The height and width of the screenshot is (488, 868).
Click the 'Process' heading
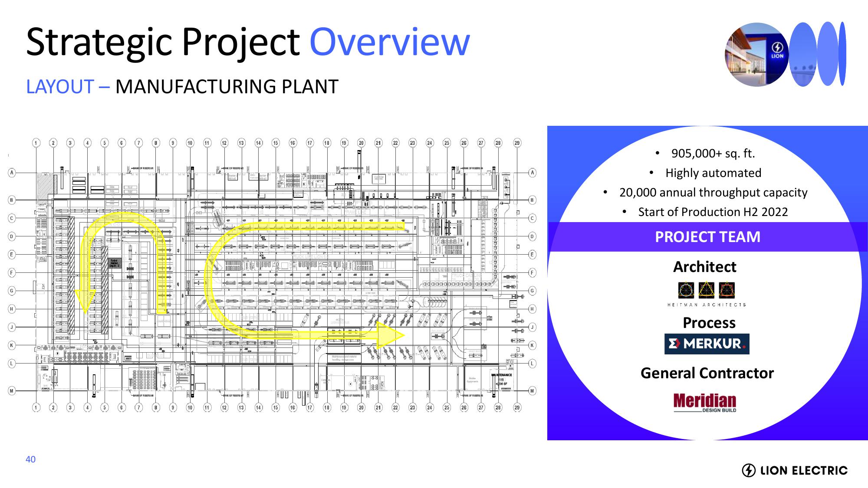tap(709, 323)
